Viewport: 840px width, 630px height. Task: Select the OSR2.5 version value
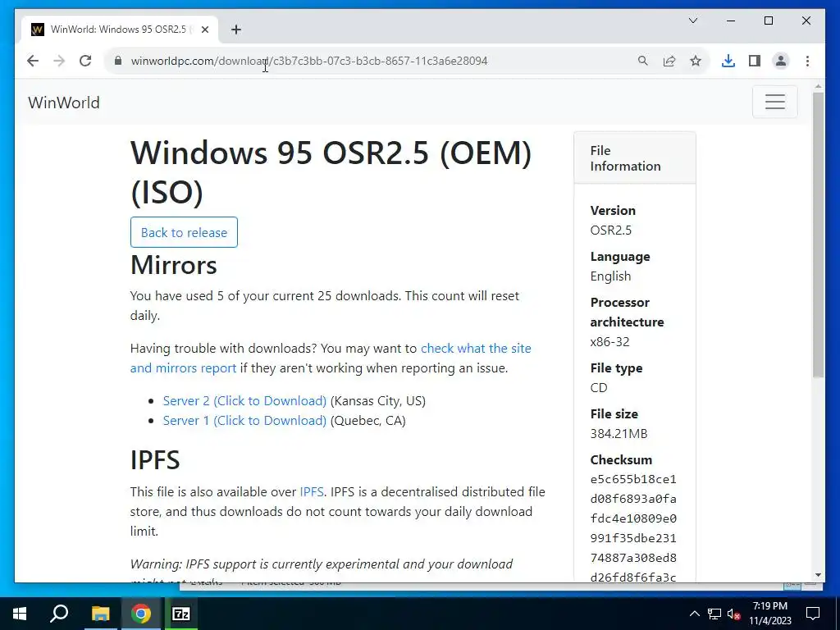coord(610,230)
